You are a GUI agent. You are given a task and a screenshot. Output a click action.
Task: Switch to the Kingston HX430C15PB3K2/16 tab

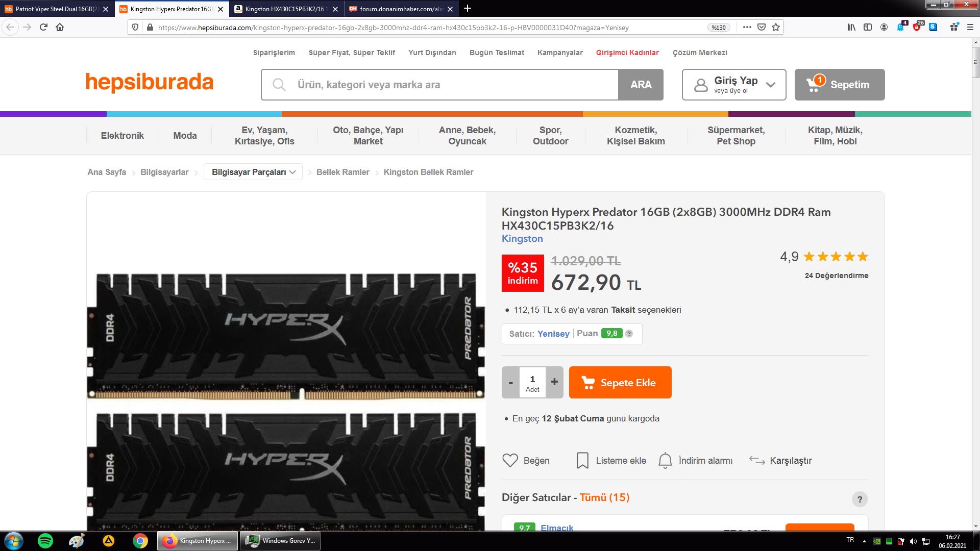(x=287, y=9)
